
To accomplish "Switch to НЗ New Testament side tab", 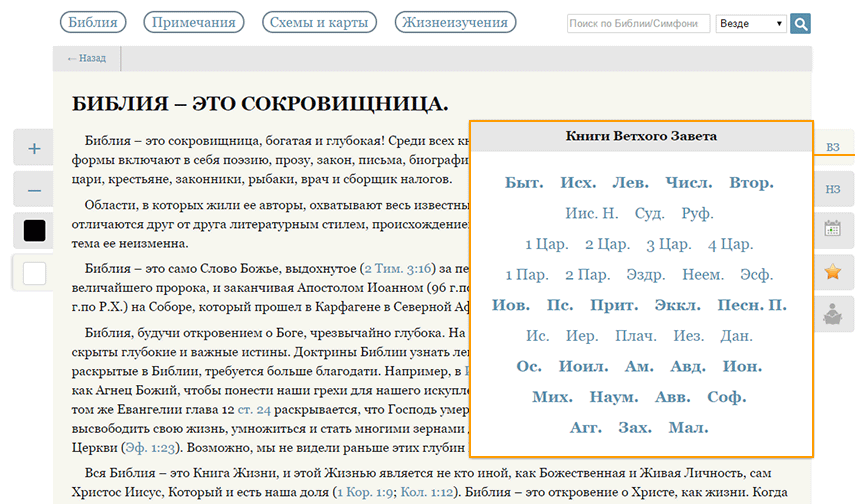I will (833, 189).
